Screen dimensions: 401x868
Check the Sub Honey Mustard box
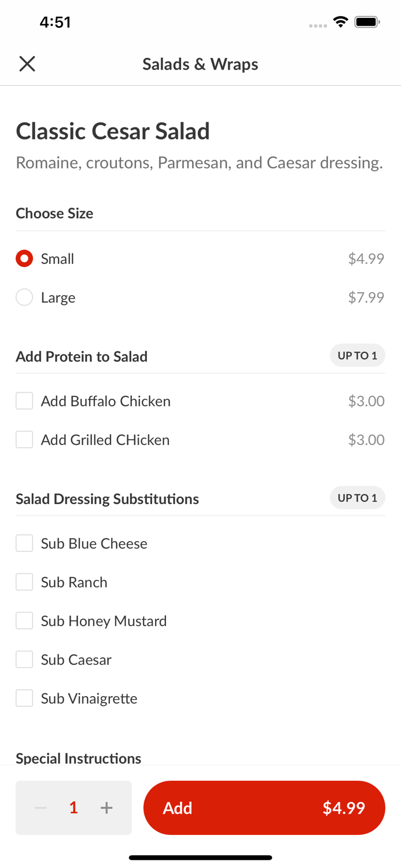point(24,621)
